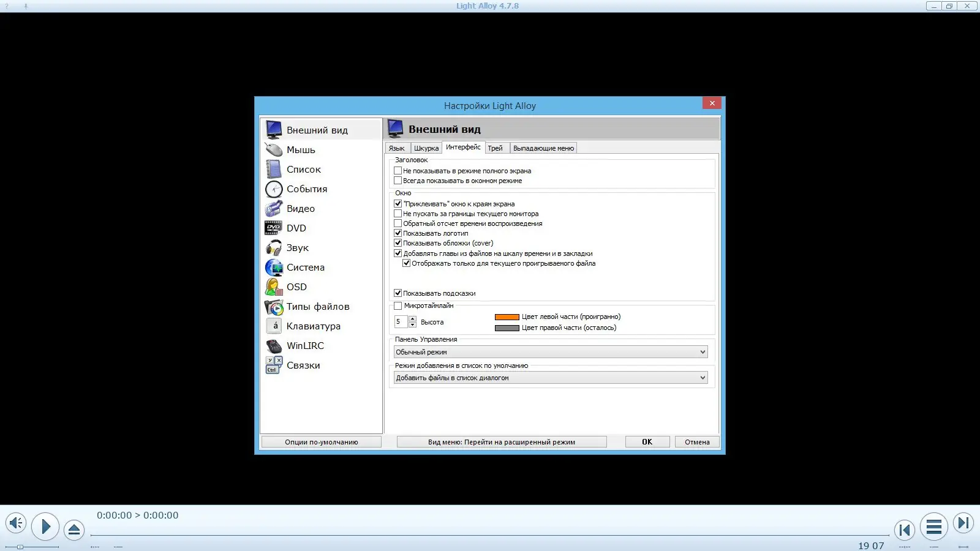The image size is (980, 551).
Task: Expand the 'Режим добавления в список' dropdown
Action: click(551, 378)
